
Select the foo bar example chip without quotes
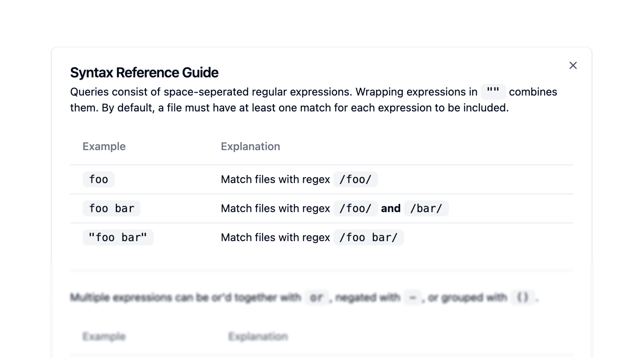pyautogui.click(x=111, y=208)
